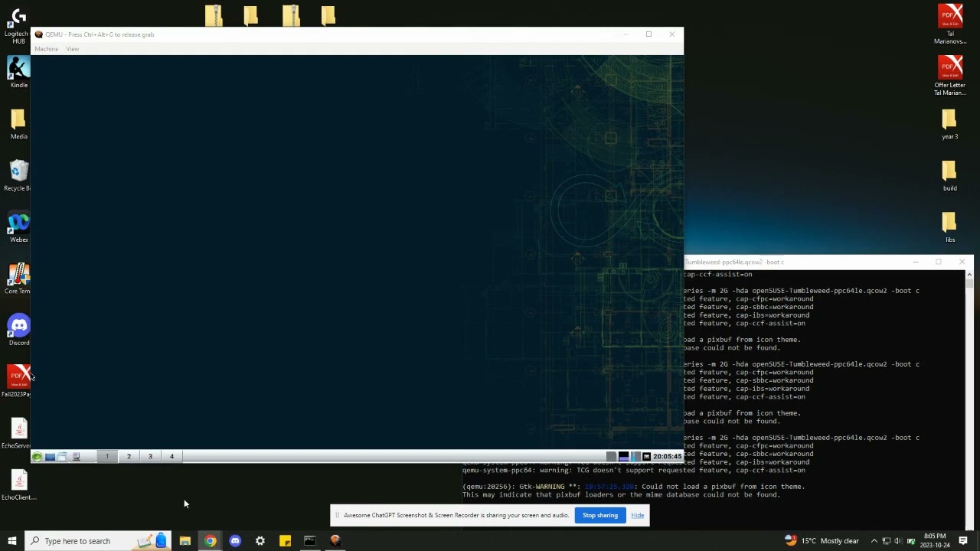
Task: Open the Windows notification center
Action: [x=963, y=541]
